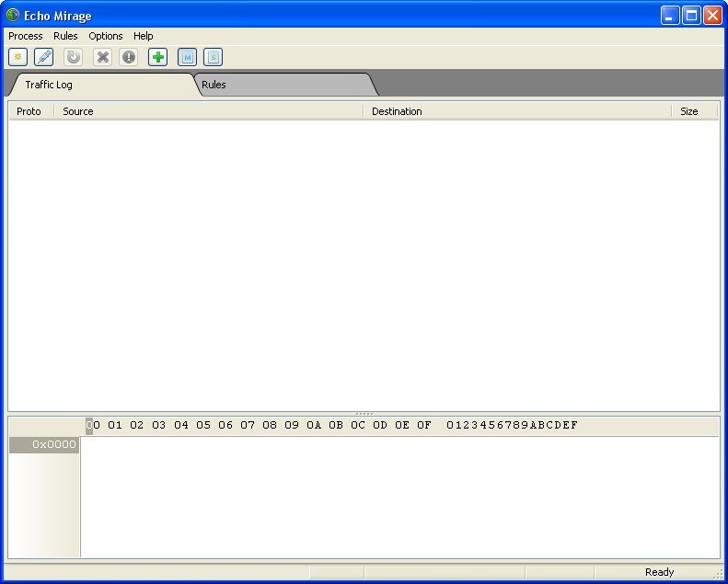
Task: Select the 0x0000 offset row in hex view
Action: coord(44,445)
